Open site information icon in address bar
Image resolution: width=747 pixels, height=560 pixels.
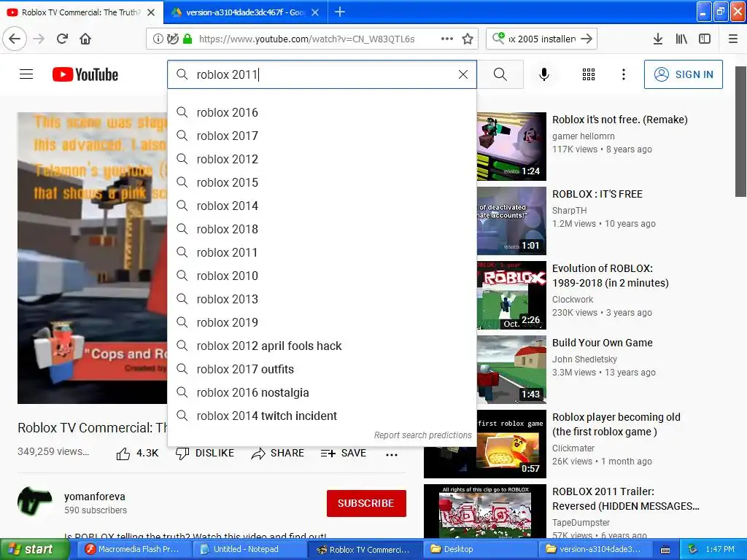coord(158,39)
